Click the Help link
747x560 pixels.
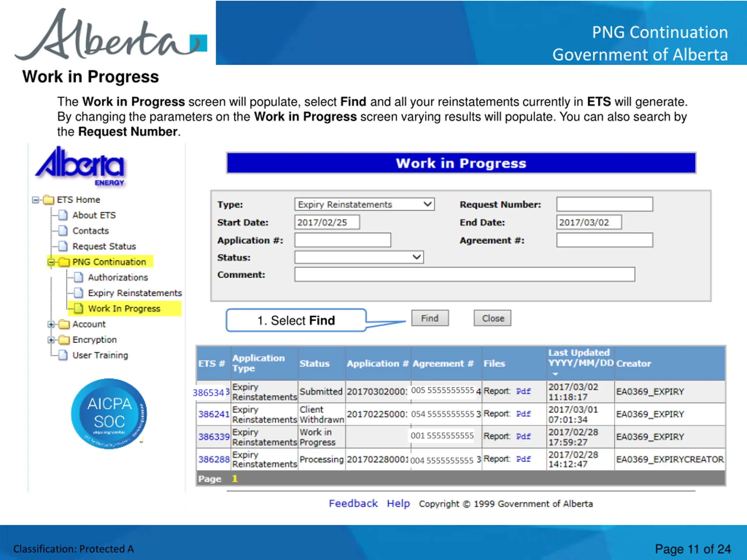(x=398, y=504)
